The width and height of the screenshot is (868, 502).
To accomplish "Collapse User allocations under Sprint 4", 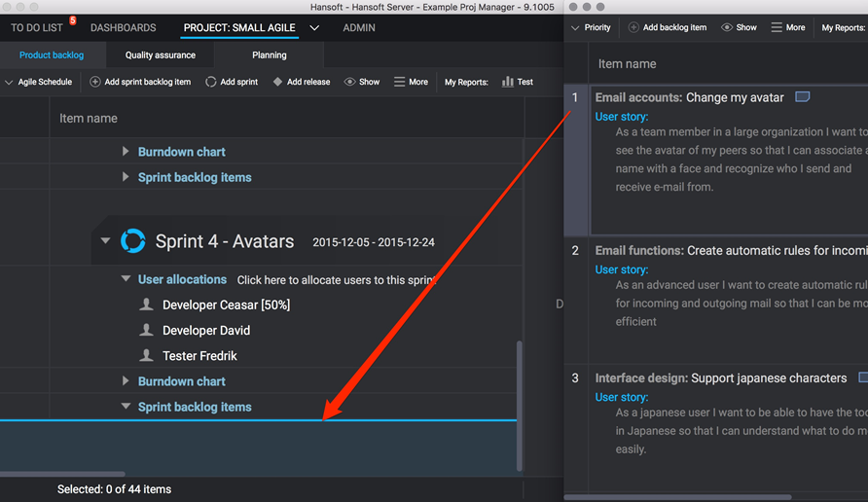I will [126, 279].
